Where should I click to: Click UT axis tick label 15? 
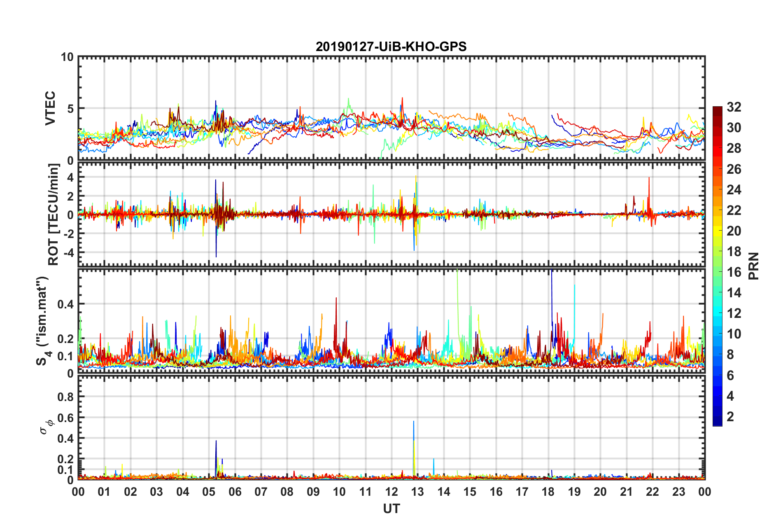pos(470,492)
